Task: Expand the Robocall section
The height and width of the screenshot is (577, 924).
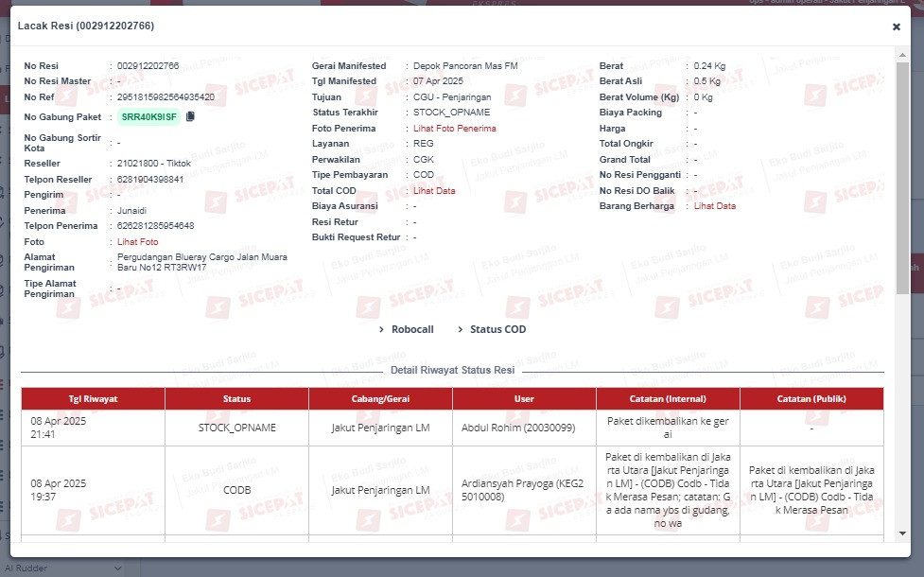Action: pos(407,329)
